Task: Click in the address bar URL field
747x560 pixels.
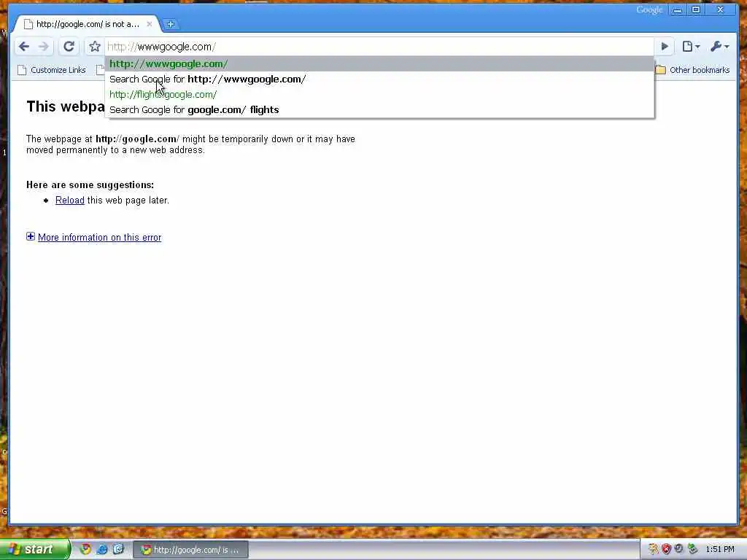Action: point(379,47)
